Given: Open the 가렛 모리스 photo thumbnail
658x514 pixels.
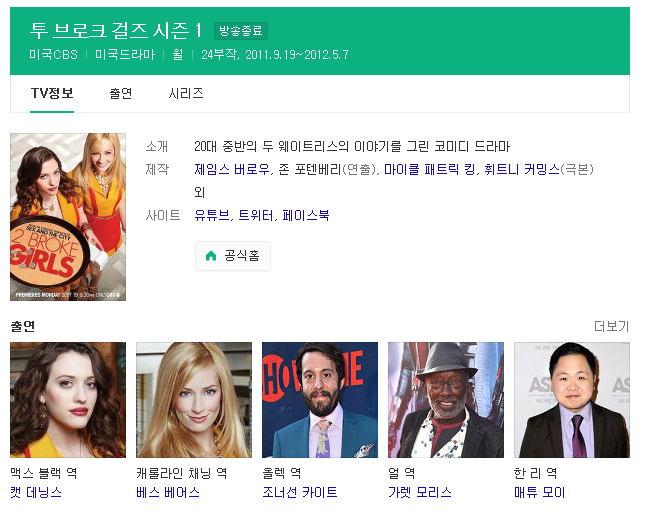Looking at the screenshot, I should tap(446, 400).
